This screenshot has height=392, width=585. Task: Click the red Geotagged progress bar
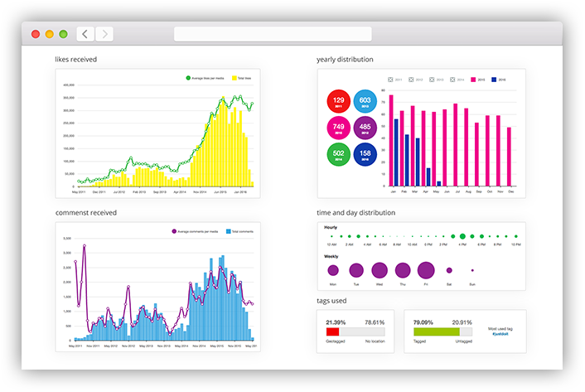332,332
